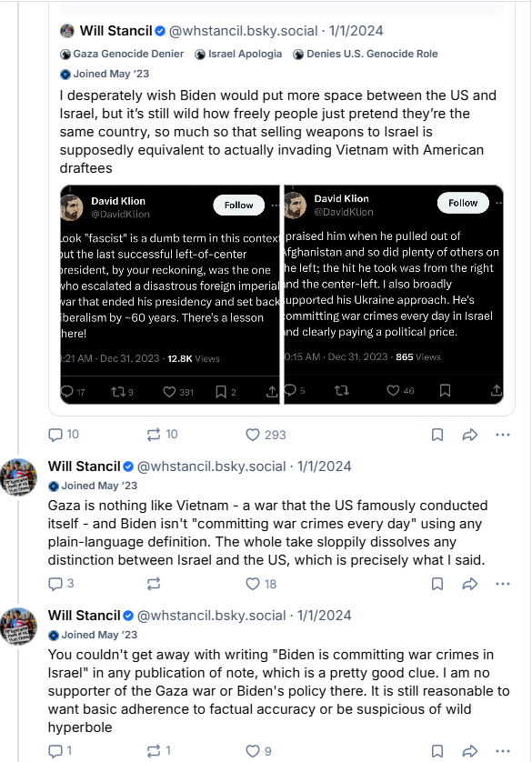Share the first post via arrow icon

coord(470,435)
